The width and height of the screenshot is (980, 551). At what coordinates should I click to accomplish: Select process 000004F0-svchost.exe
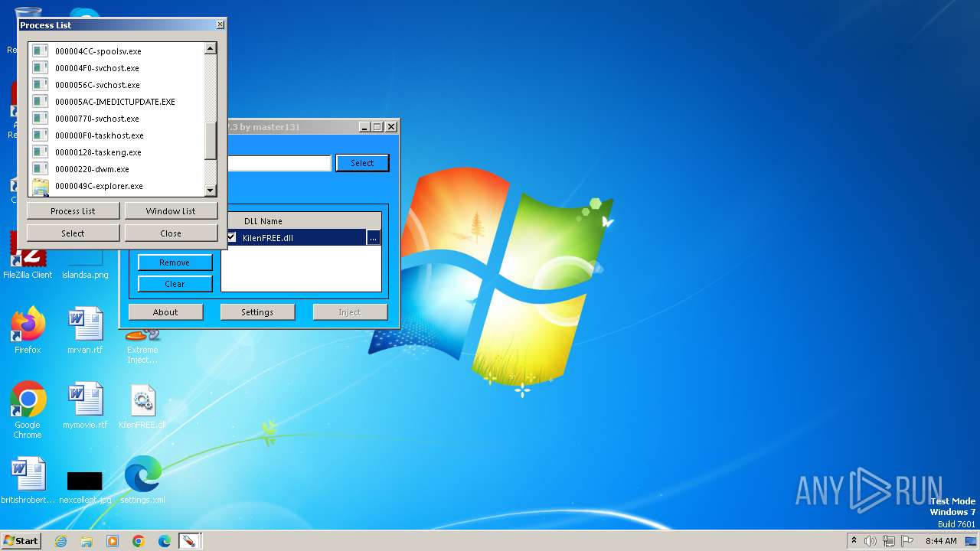point(96,68)
